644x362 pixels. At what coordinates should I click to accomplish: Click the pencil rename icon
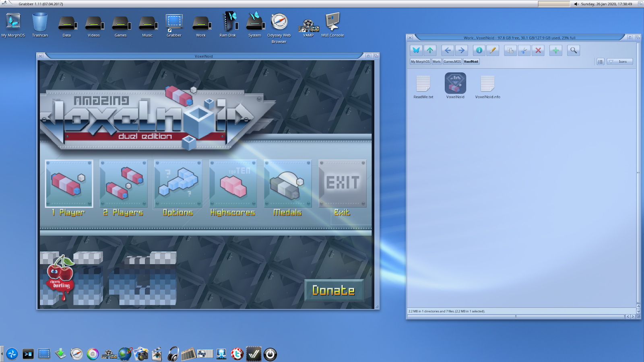[493, 50]
